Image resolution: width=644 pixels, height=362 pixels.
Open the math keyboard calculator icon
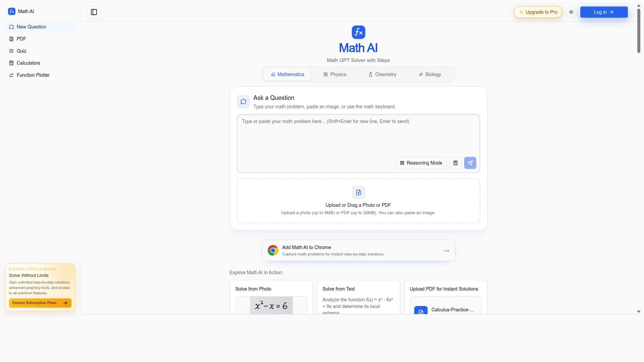coord(455,163)
